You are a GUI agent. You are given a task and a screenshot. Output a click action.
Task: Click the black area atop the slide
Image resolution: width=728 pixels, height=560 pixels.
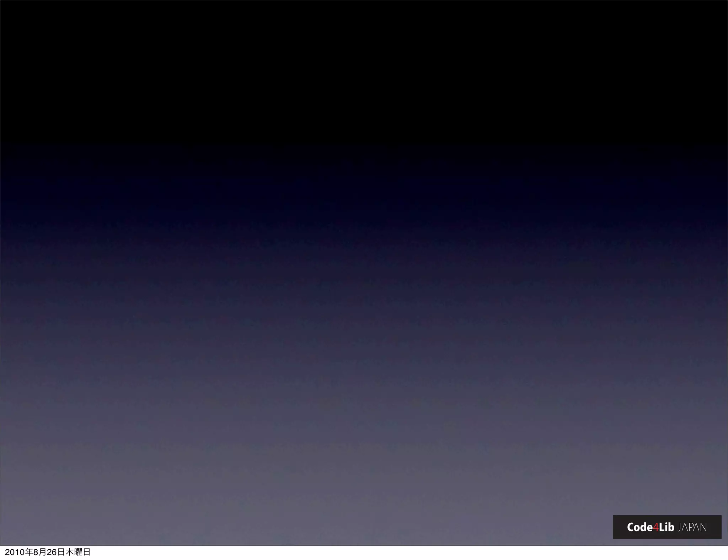pos(364,71)
